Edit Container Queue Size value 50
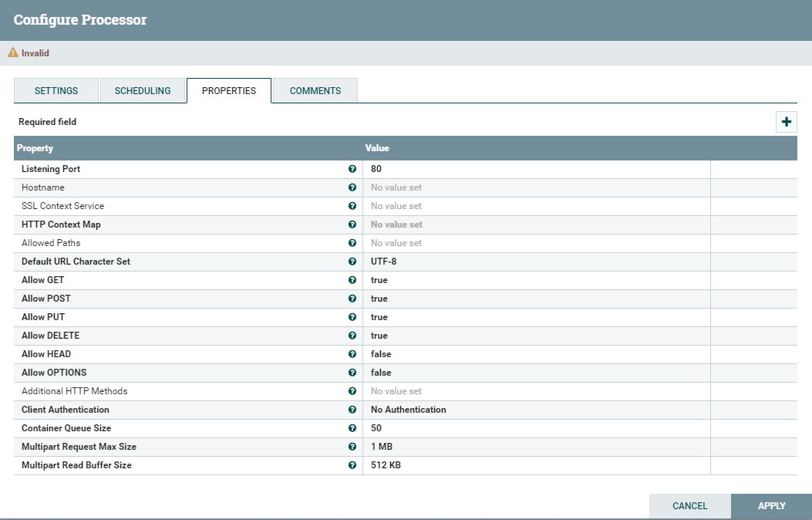The height and width of the screenshot is (520, 812). (537, 428)
